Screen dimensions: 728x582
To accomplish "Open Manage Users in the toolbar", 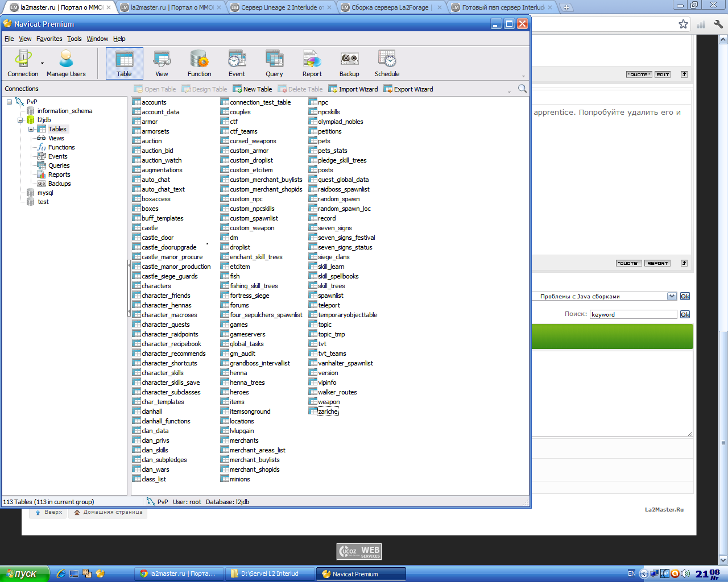I will 66,63.
